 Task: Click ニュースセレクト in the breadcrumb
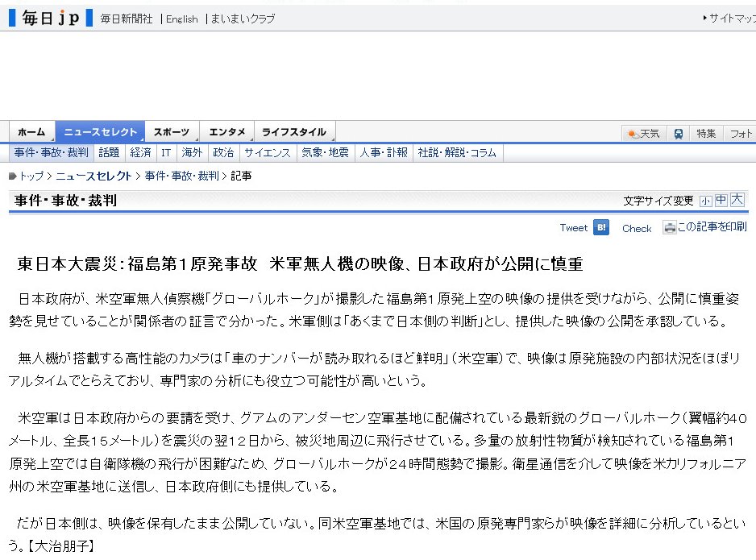[x=93, y=176]
